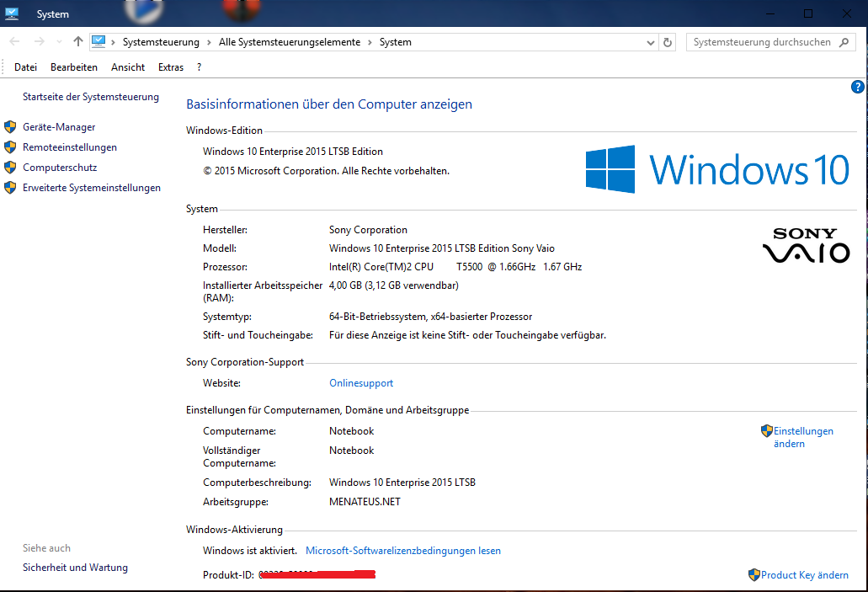This screenshot has height=592, width=868.
Task: Select the processor value T5500 text
Action: coord(469,267)
